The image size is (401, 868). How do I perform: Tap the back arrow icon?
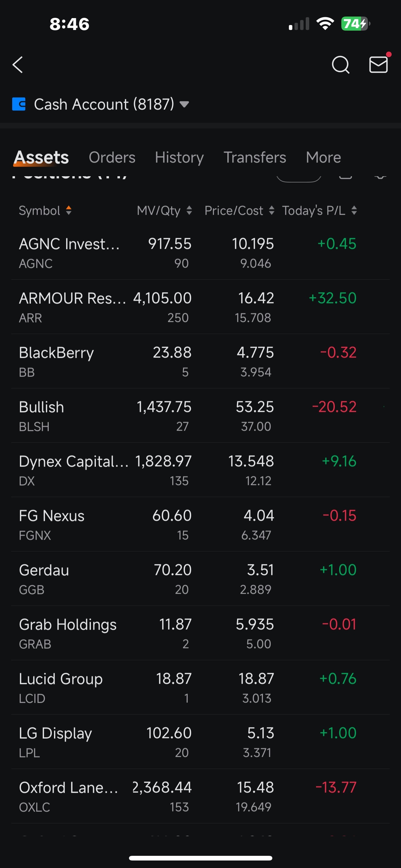click(17, 65)
